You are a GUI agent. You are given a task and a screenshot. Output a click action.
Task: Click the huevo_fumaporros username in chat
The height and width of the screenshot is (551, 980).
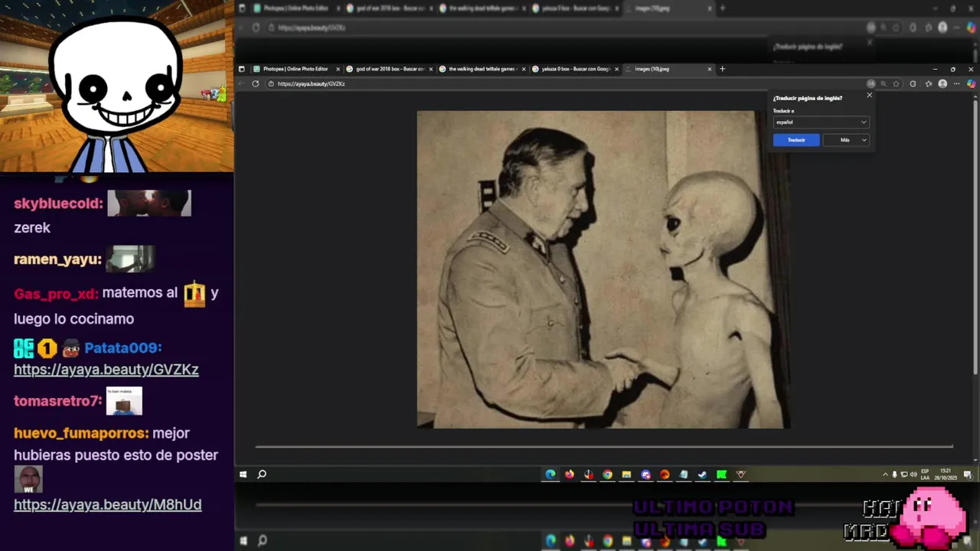(x=81, y=433)
